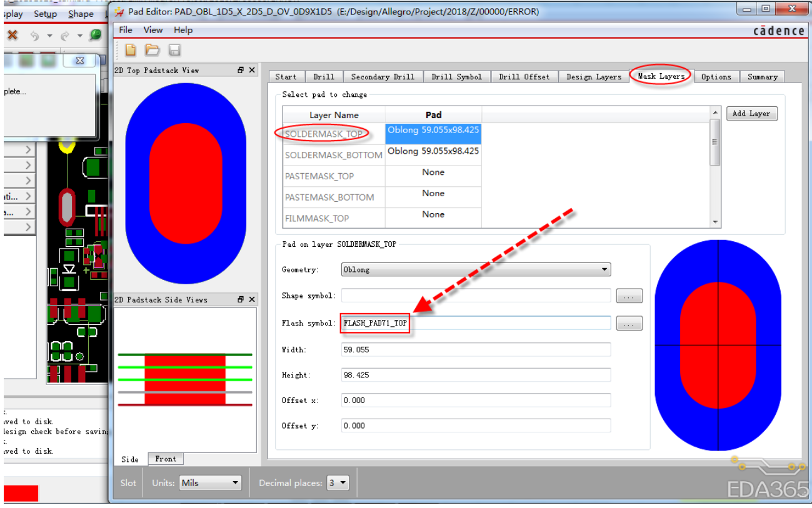Viewport: 812px width, 508px height.
Task: Switch to the Drill tab
Action: click(324, 77)
